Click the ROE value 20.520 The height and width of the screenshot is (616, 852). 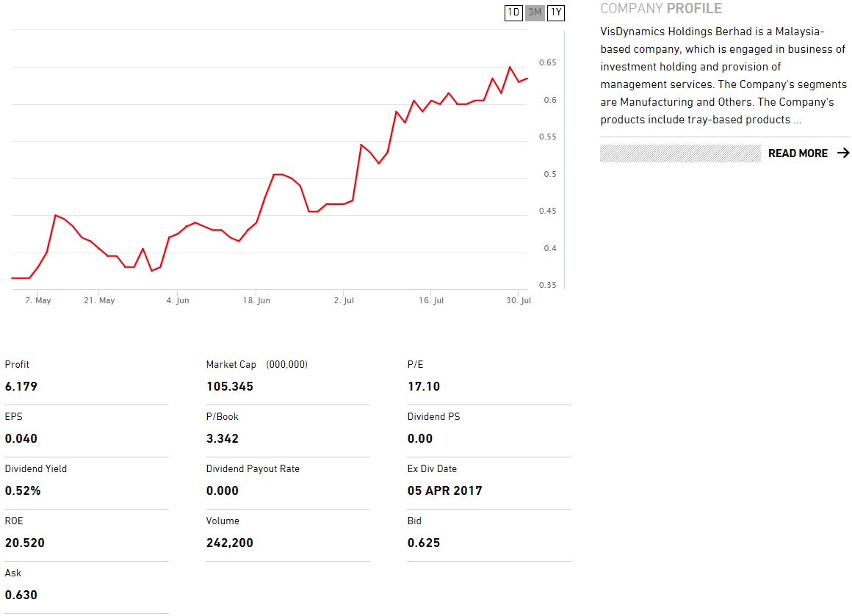(x=25, y=543)
